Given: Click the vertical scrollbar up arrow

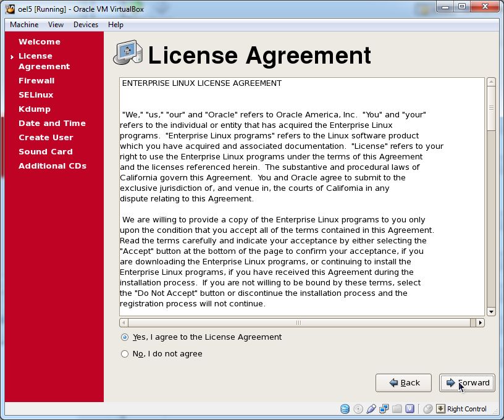Looking at the screenshot, I should click(491, 82).
